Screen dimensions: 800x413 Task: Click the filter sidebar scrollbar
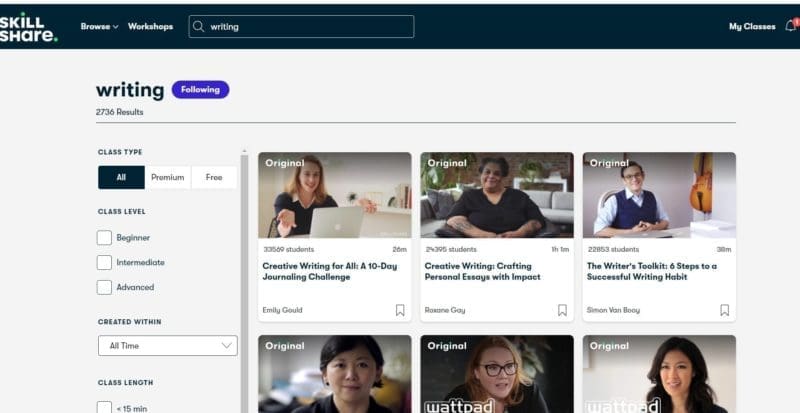pos(244,281)
